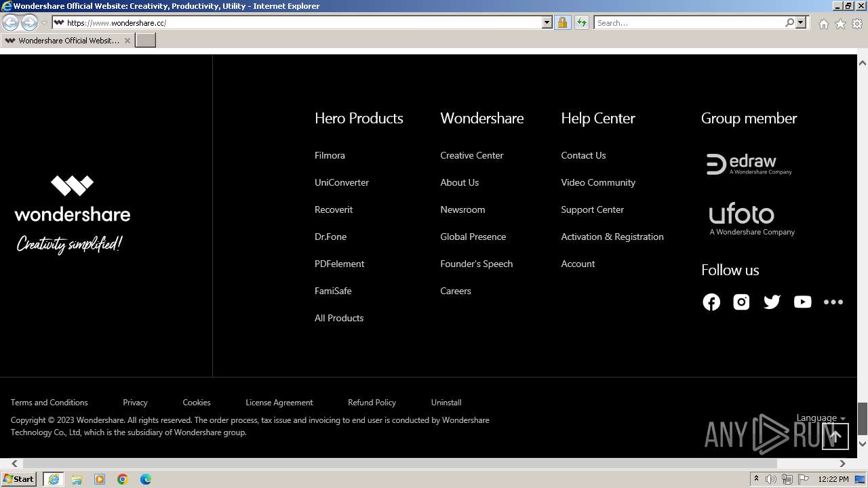Open the Uninstall link
Screen dimensions: 868x488
coord(446,403)
